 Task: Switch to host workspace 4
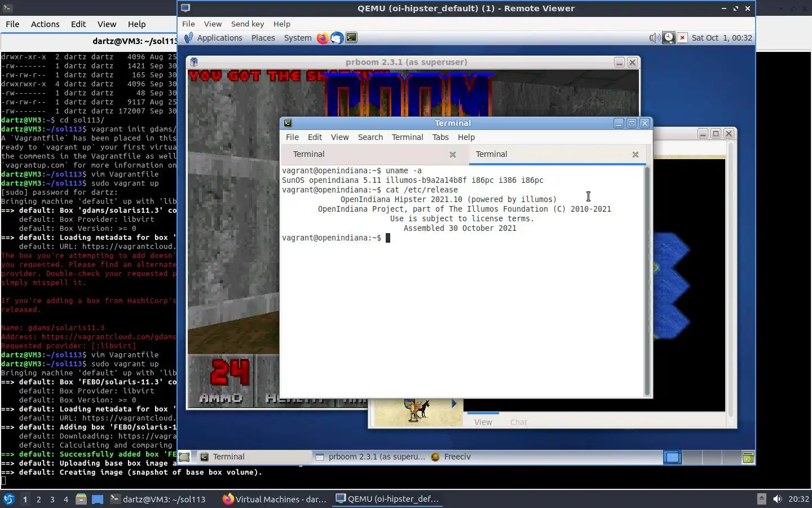pyautogui.click(x=66, y=500)
